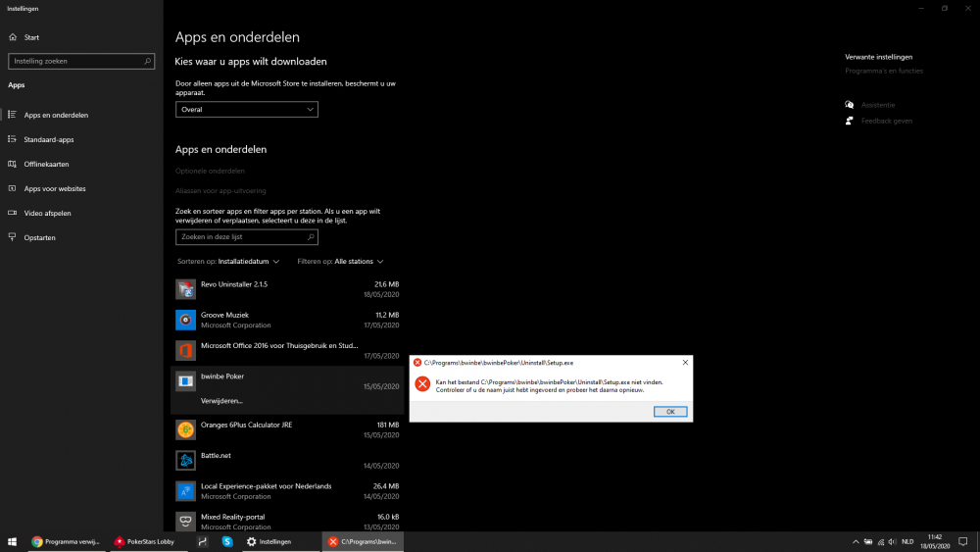Open Programma's en functies link

tap(884, 71)
